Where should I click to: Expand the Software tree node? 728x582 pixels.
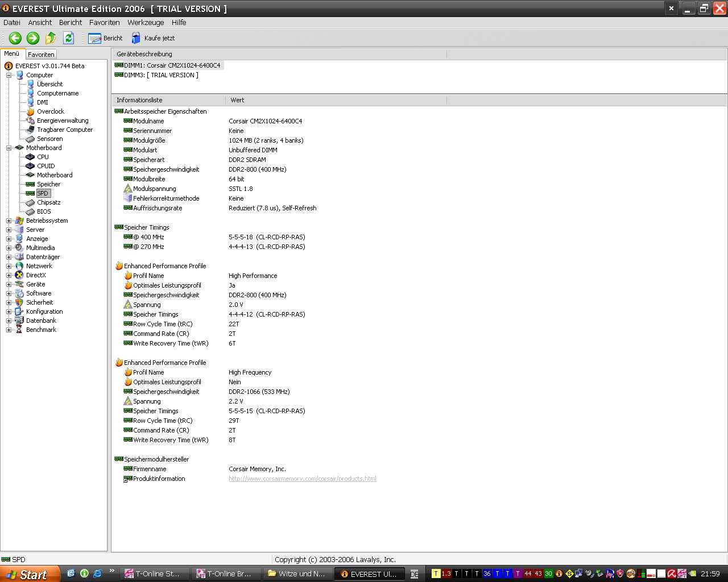(9, 293)
